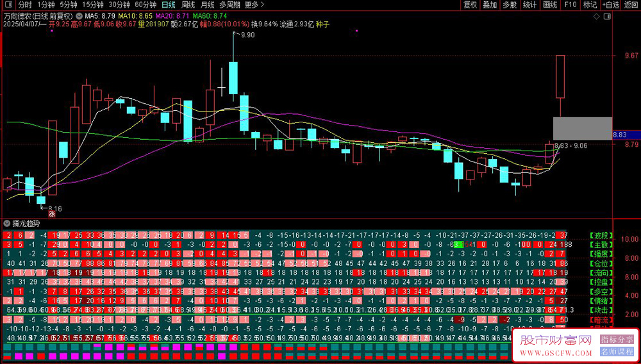Click the 8.16 low price label
This screenshot has width=641, height=364.
[54, 208]
